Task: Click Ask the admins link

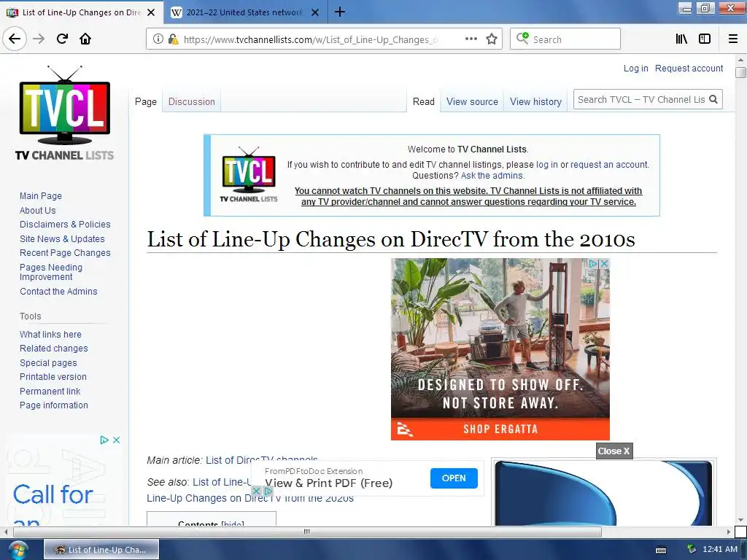Action: pos(492,175)
